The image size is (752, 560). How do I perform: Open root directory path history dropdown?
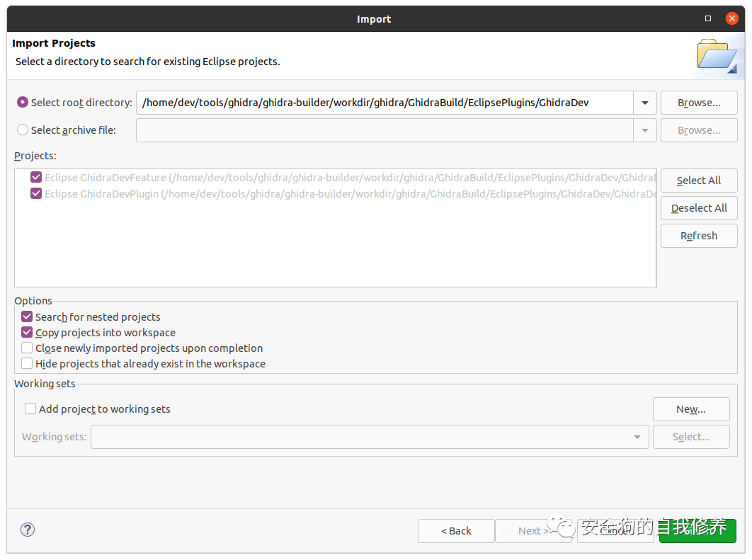coord(645,103)
